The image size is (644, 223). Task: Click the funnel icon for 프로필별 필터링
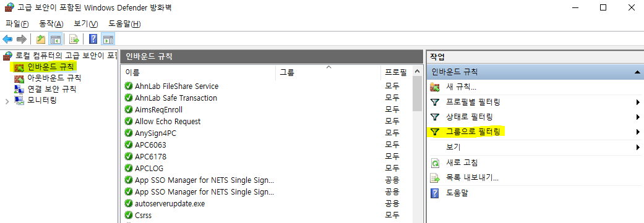point(435,102)
